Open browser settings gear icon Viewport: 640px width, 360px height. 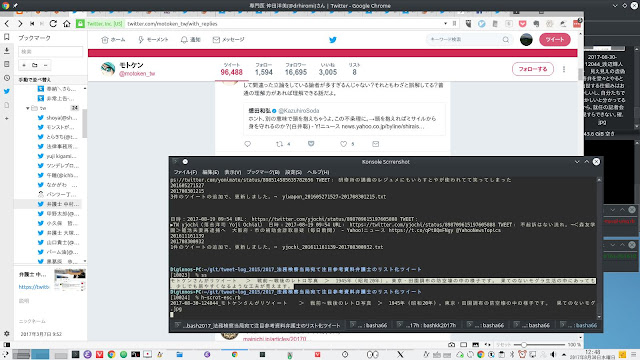coord(7,333)
